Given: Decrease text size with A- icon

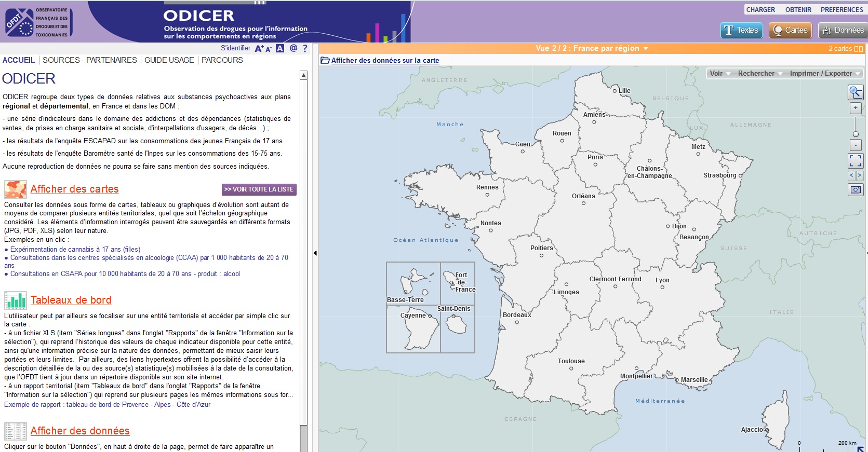Looking at the screenshot, I should (x=269, y=49).
